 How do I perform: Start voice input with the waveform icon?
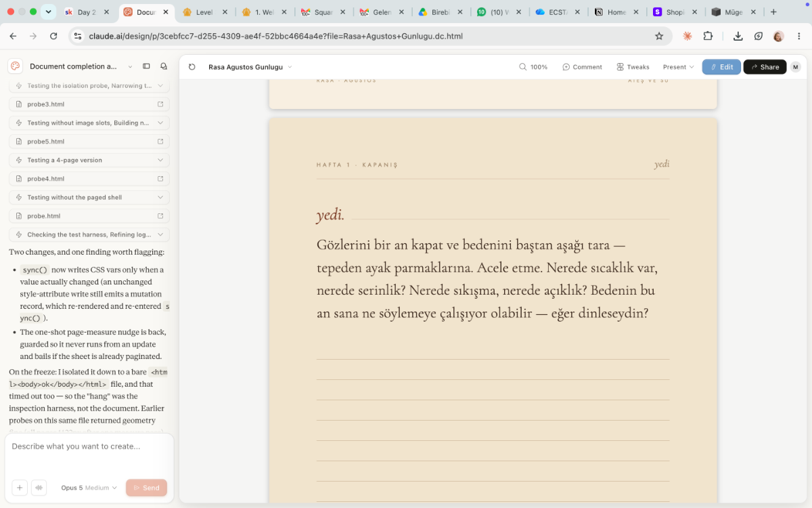click(x=39, y=488)
